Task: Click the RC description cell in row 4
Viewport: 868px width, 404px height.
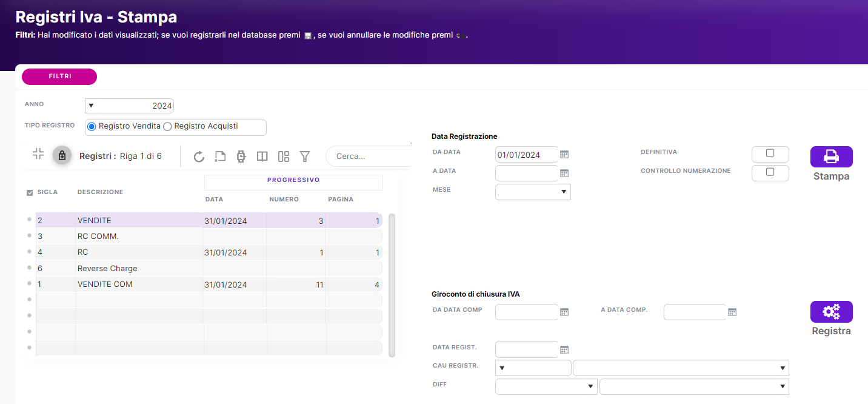Action: [x=139, y=252]
